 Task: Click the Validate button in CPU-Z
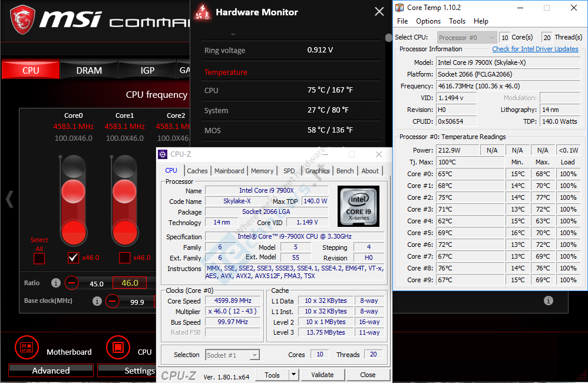tap(322, 375)
